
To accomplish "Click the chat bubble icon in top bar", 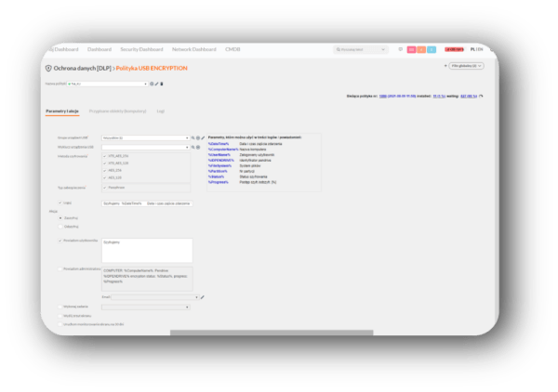I will 400,49.
